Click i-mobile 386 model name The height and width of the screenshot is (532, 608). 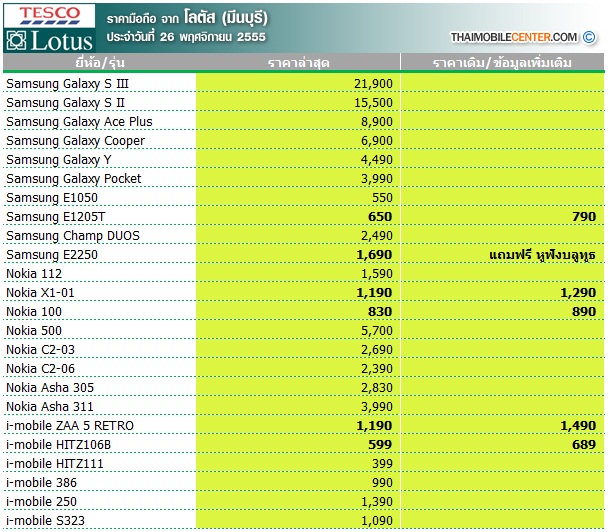click(41, 482)
